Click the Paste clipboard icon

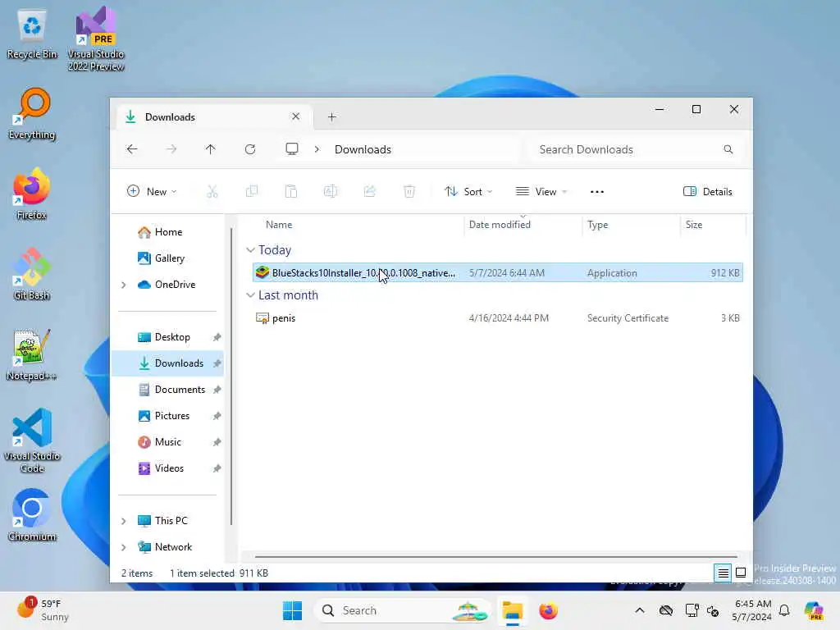point(291,191)
